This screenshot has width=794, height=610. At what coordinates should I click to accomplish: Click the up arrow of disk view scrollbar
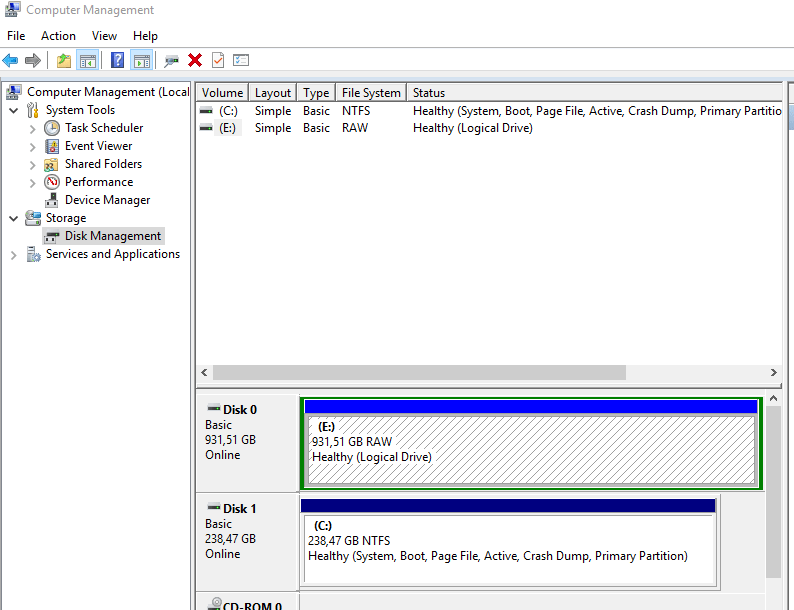pyautogui.click(x=773, y=399)
